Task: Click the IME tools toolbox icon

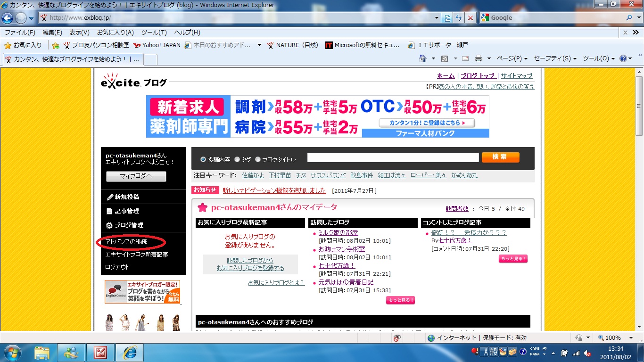Action: tap(512, 352)
